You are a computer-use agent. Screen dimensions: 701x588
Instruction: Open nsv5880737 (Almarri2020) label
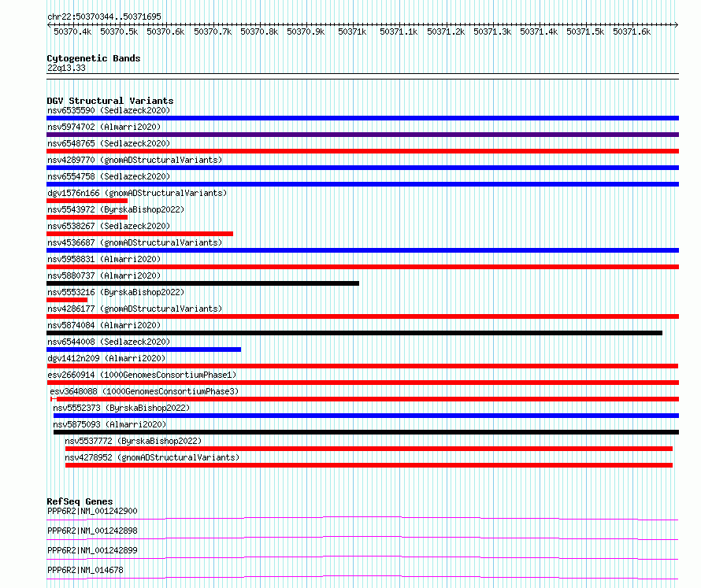point(104,276)
